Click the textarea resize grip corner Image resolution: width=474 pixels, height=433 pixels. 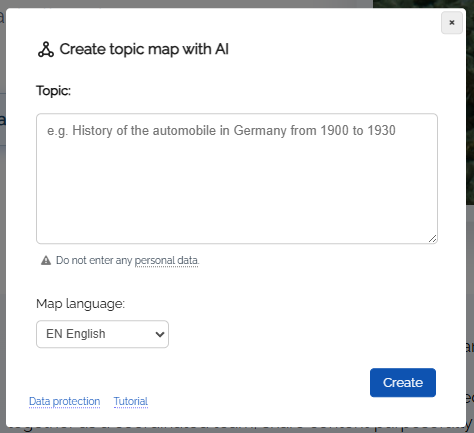432,238
